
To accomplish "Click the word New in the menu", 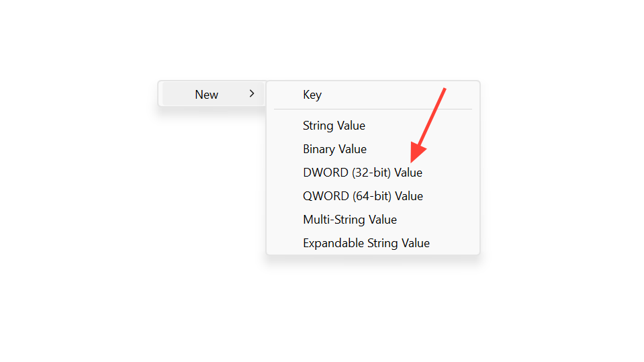I will (x=206, y=95).
